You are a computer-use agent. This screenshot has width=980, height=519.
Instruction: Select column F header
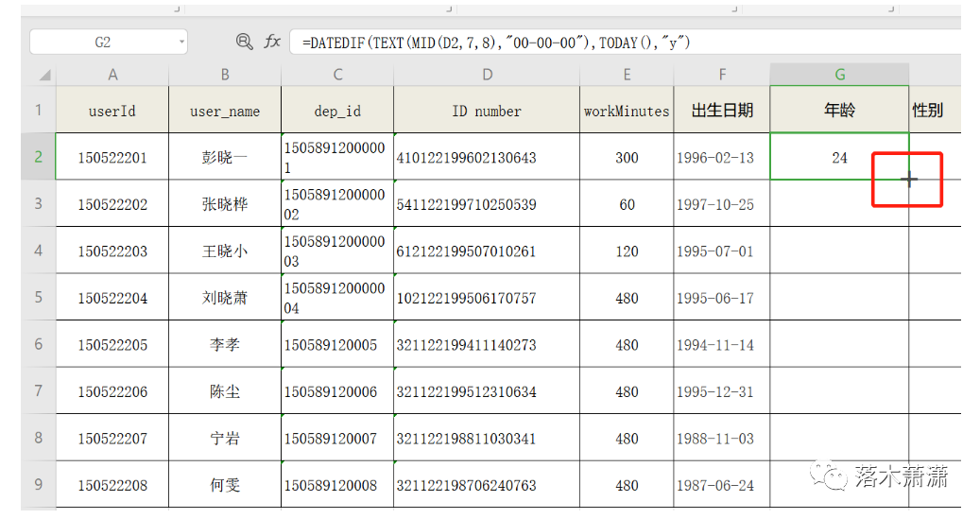pyautogui.click(x=722, y=75)
